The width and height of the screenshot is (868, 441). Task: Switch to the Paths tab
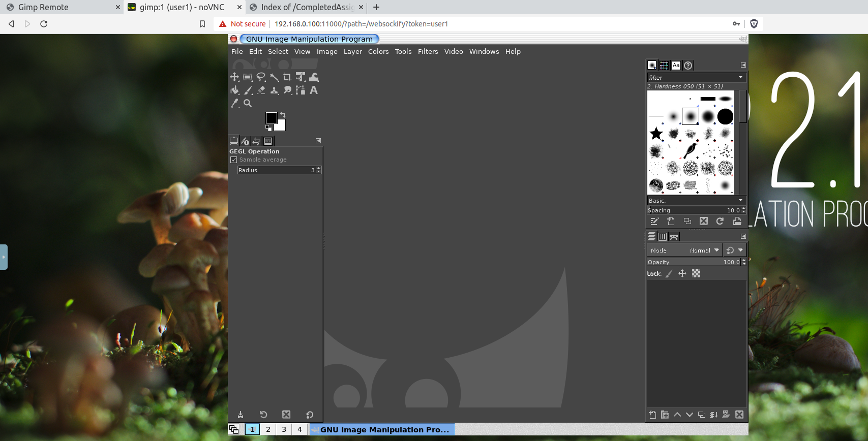point(674,236)
